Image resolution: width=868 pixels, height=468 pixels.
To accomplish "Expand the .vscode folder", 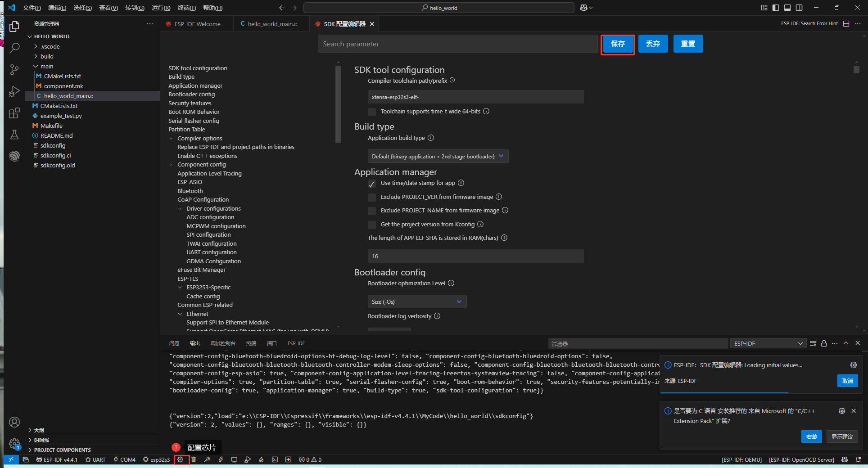I will click(x=50, y=46).
